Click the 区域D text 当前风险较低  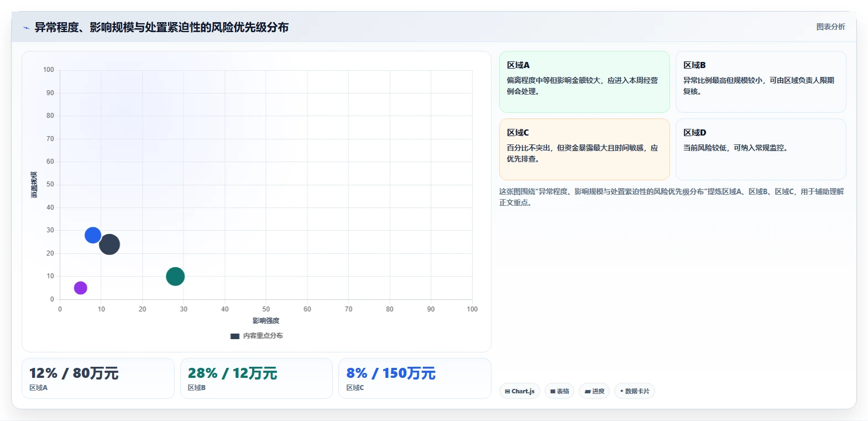[x=735, y=148]
